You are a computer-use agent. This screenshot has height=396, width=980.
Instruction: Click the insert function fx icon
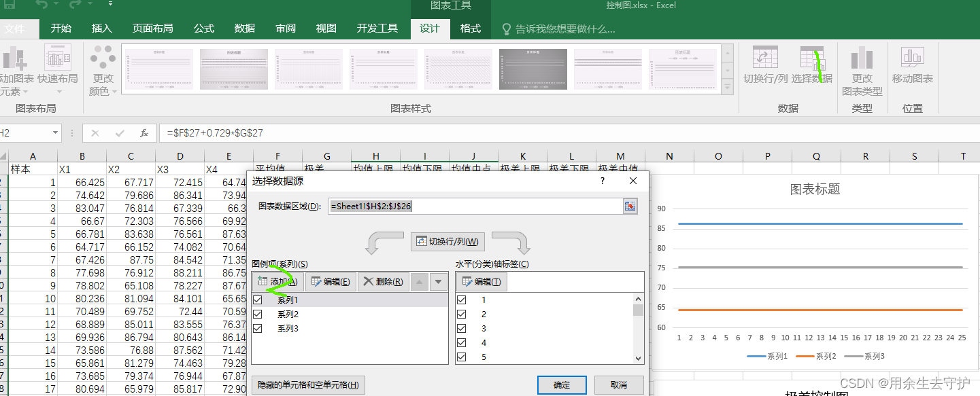[x=144, y=133]
